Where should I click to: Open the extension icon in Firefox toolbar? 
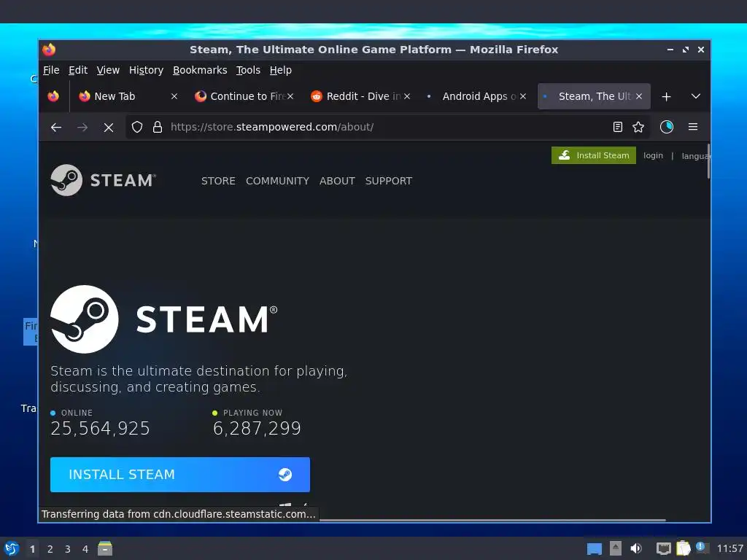tap(667, 127)
